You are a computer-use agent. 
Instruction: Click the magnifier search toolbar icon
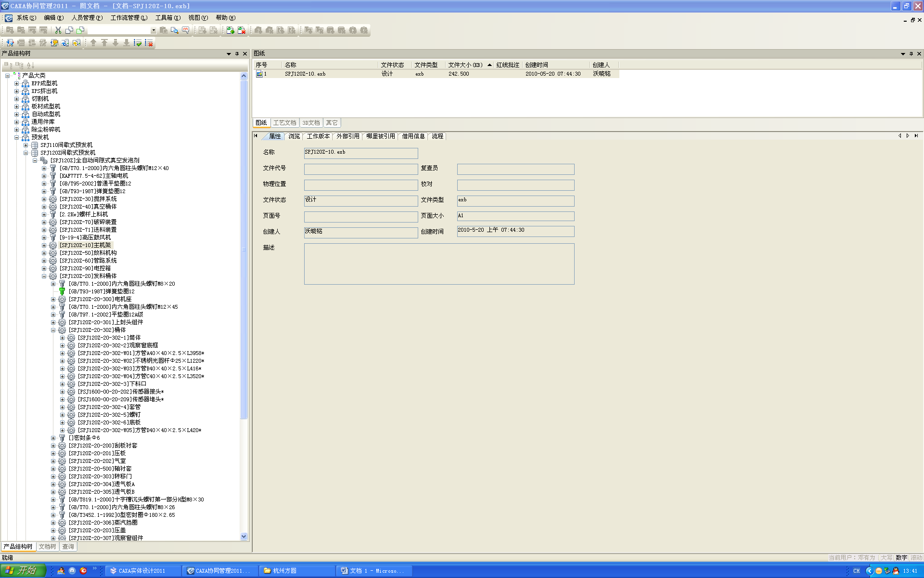pyautogui.click(x=174, y=30)
